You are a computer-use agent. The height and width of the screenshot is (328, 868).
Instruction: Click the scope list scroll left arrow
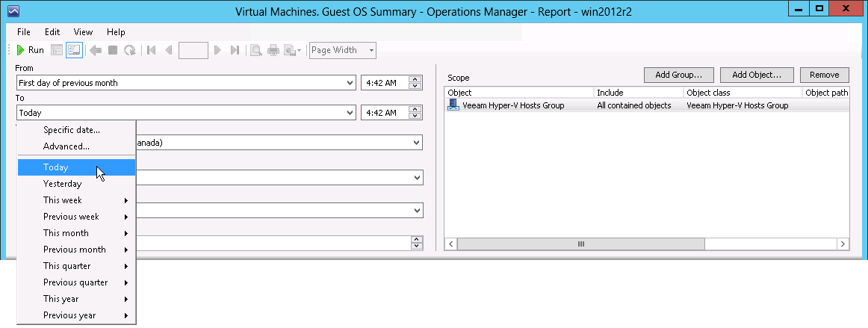click(450, 244)
